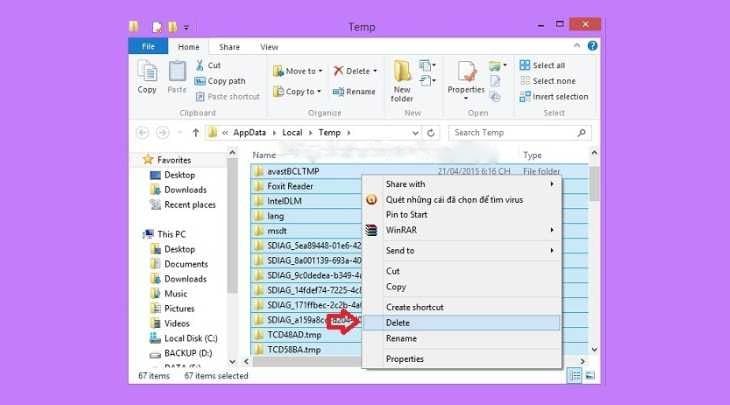This screenshot has width=730, height=405.
Task: Expand the WinRAR submenu
Action: pos(462,230)
